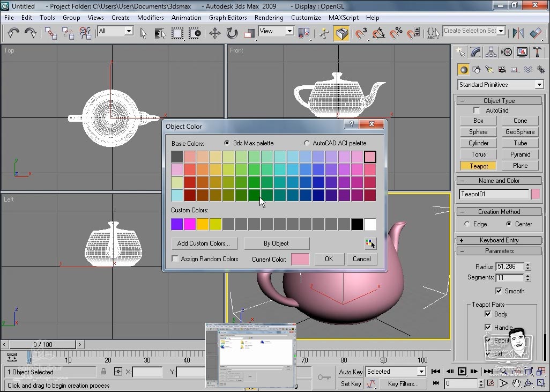The image size is (550, 392).
Task: Toggle Window/Crossing selection mode
Action: click(x=195, y=33)
